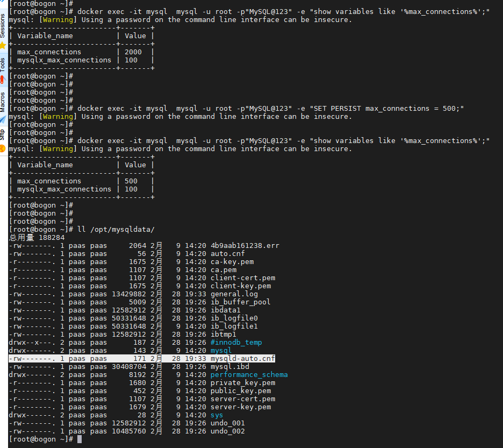Open the Sessions sidebar tab
The height and width of the screenshot is (448, 503).
[x=3, y=26]
